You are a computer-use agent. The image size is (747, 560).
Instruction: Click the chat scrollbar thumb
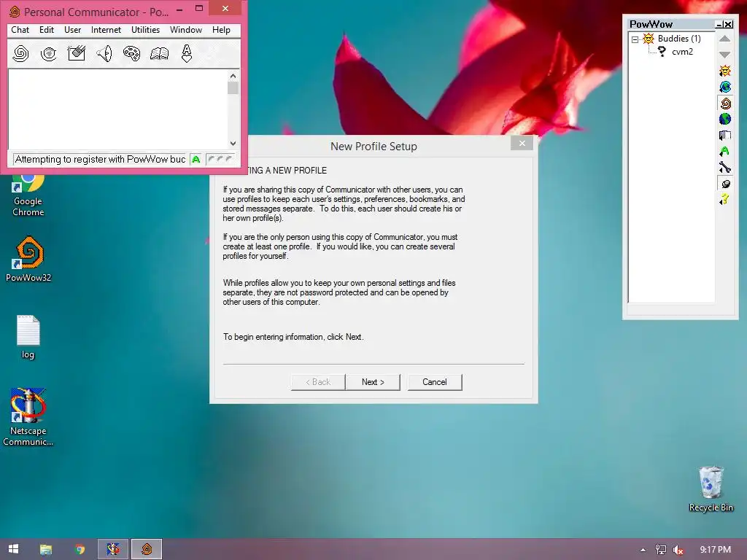233,88
